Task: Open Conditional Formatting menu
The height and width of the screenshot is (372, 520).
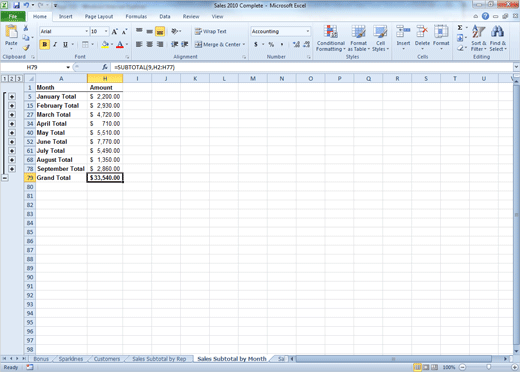Action: pos(331,38)
